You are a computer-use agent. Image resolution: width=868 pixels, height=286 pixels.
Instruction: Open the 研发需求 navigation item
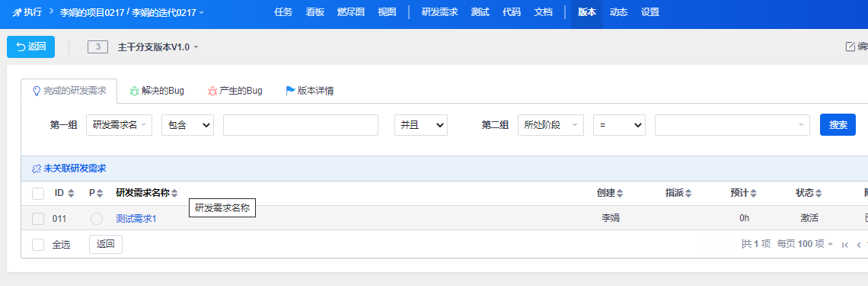[x=439, y=12]
